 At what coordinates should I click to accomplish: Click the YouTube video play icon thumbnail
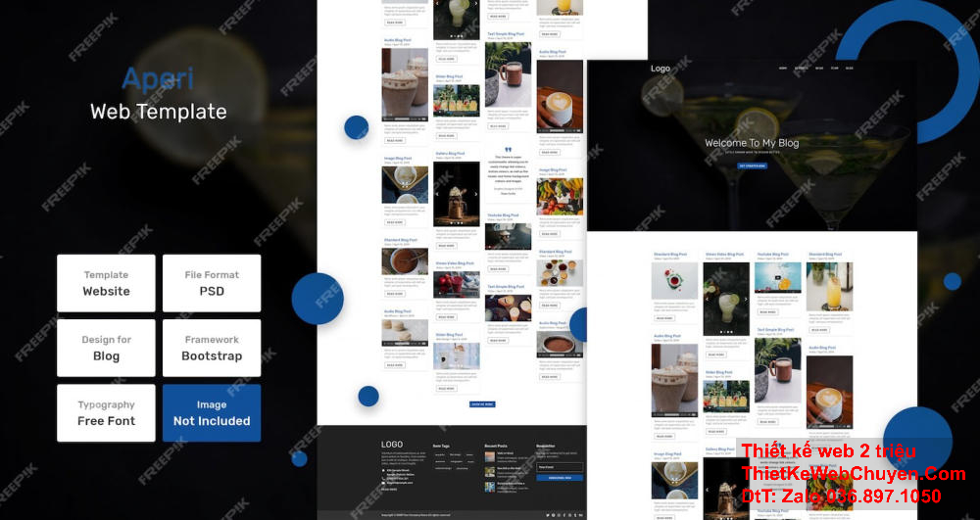tap(778, 277)
